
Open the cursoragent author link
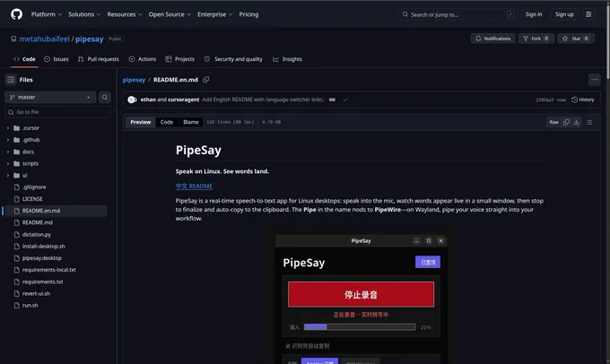[184, 100]
